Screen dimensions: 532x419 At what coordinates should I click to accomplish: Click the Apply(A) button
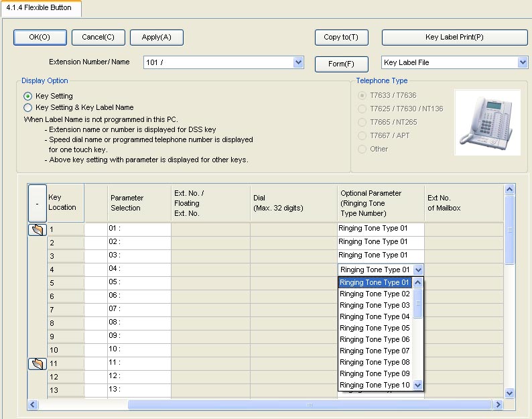(156, 38)
